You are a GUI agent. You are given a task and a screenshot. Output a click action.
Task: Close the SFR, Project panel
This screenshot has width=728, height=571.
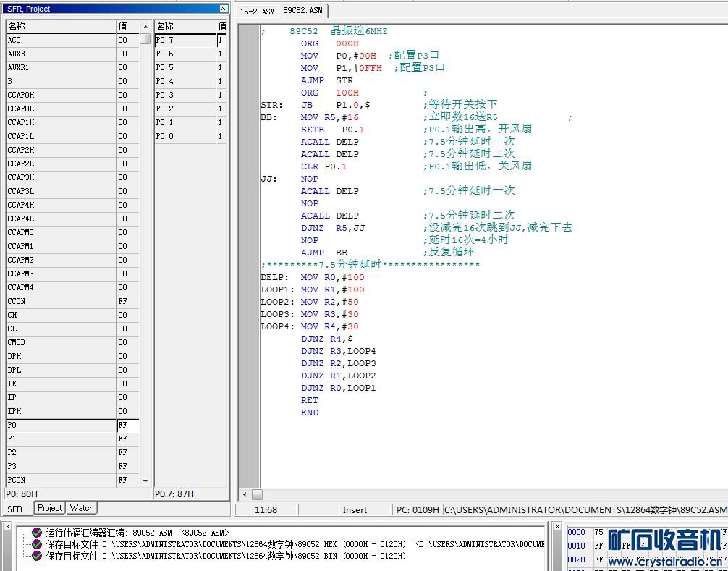(224, 9)
